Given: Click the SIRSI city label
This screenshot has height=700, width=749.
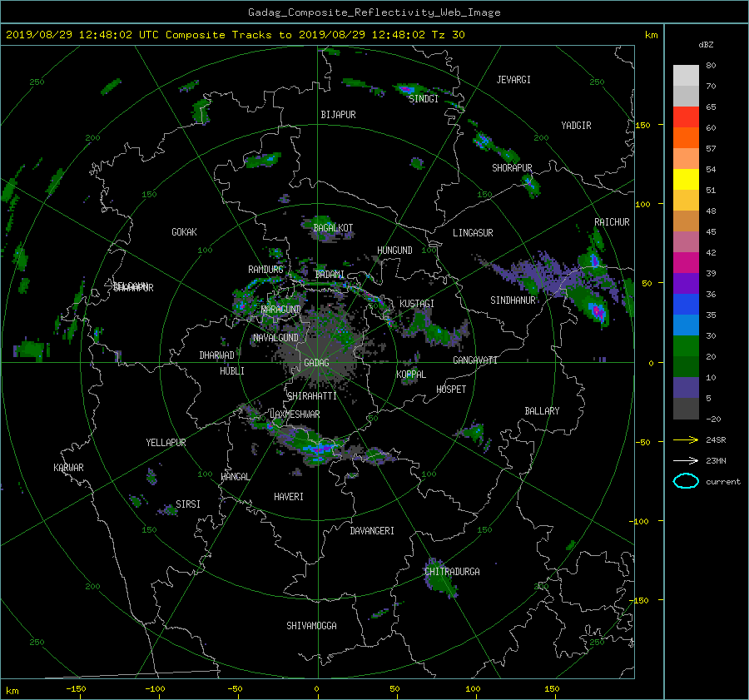Looking at the screenshot, I should tap(188, 504).
